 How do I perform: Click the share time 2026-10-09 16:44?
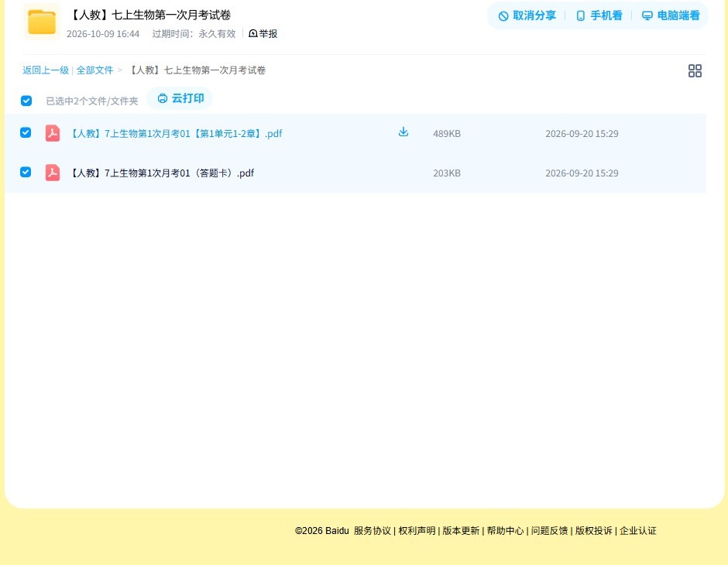point(103,34)
